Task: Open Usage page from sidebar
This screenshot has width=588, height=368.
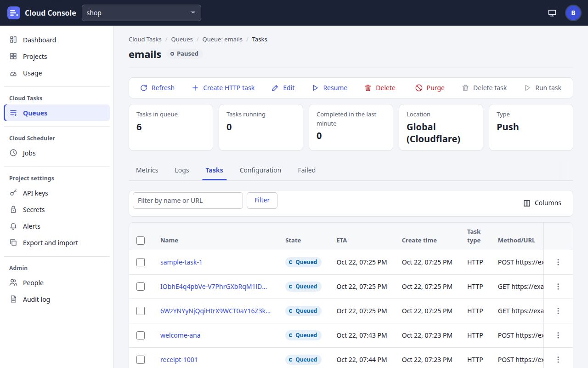Action: pyautogui.click(x=57, y=73)
